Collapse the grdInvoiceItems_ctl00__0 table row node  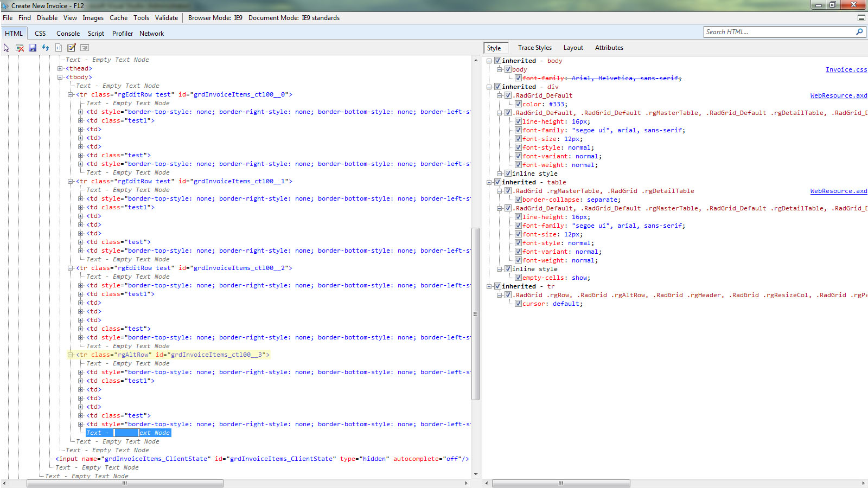pos(71,94)
